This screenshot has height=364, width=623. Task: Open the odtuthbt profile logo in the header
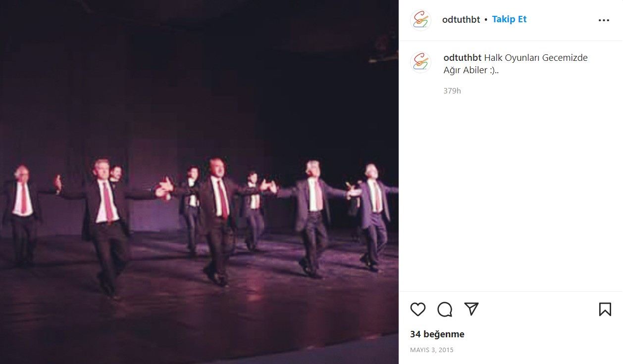pyautogui.click(x=420, y=20)
